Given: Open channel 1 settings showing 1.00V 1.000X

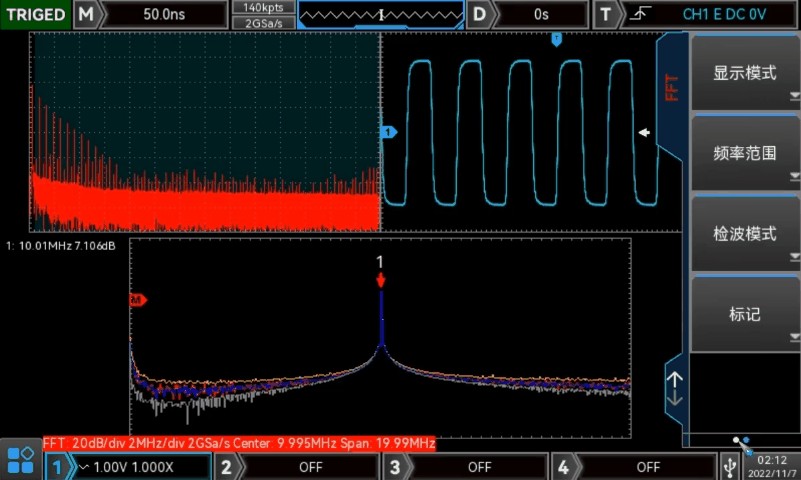Looking at the screenshot, I should click(130, 467).
